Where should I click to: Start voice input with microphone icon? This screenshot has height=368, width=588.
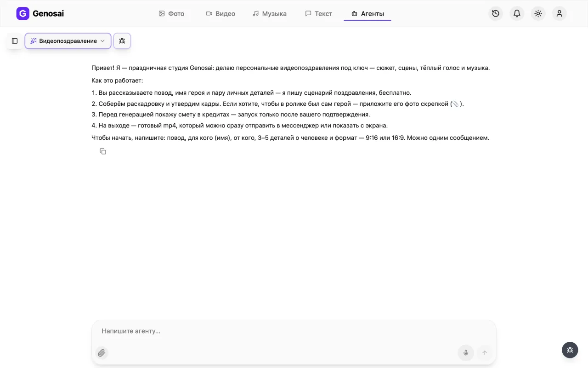(x=466, y=353)
